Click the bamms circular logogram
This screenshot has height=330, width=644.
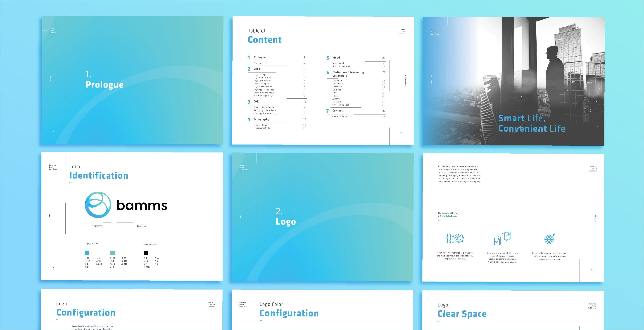[x=98, y=205]
